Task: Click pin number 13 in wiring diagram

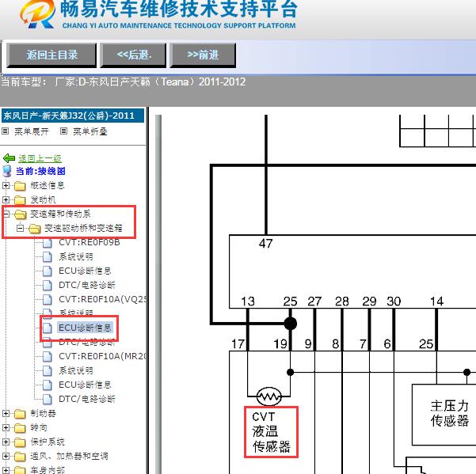Action: (248, 301)
